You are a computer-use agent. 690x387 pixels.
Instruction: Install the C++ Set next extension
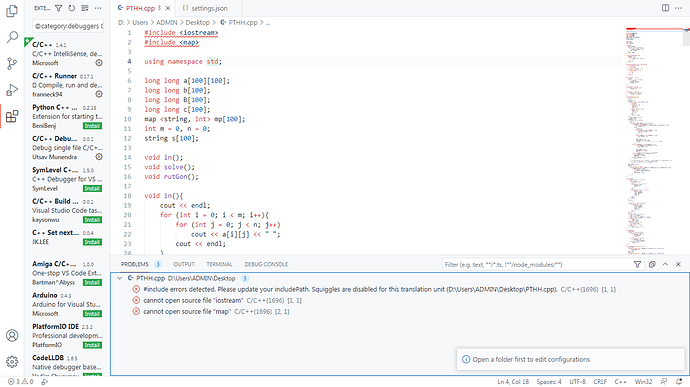click(92, 242)
